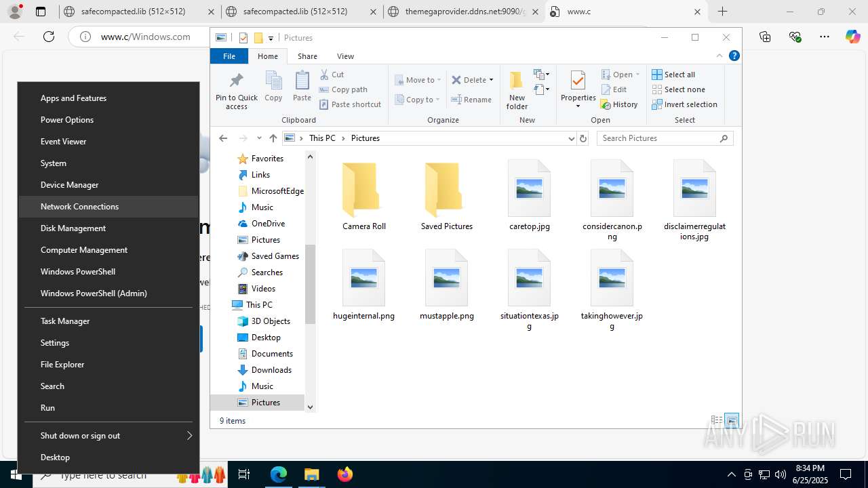
Task: Open Quick Access Toolbar customize arrow
Action: (x=271, y=38)
